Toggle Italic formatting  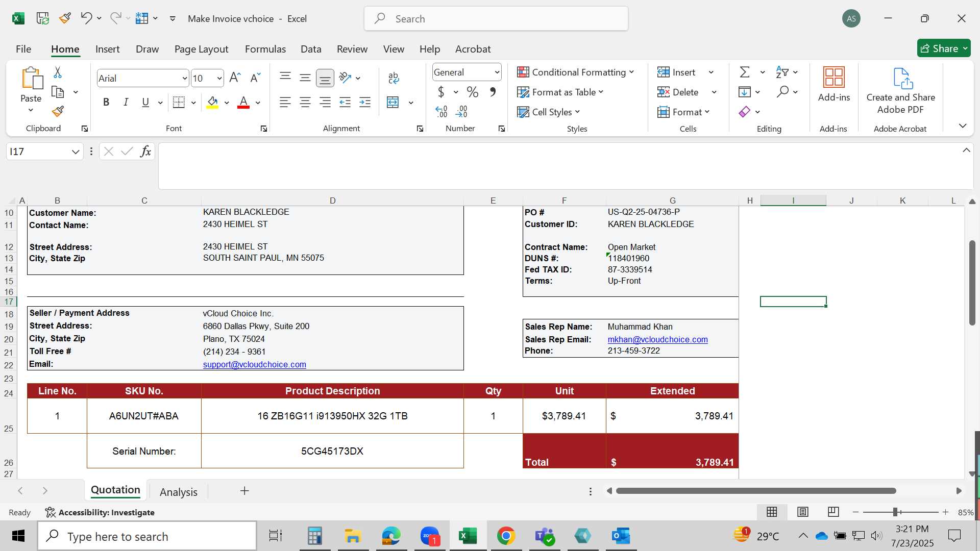[x=126, y=103]
